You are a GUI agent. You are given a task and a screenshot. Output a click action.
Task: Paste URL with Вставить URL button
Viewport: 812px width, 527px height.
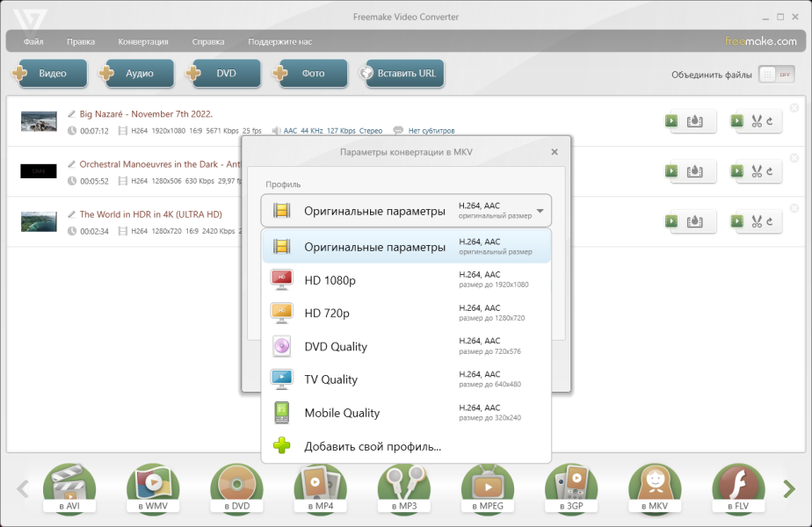(x=402, y=74)
